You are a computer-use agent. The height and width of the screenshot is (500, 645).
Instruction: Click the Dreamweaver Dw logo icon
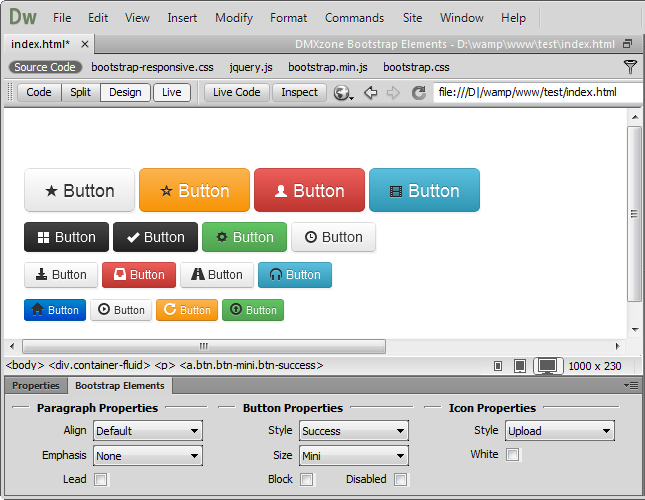[x=23, y=17]
